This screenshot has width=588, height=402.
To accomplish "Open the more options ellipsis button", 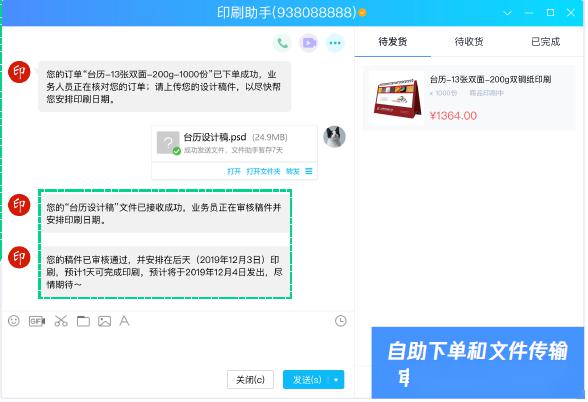I will coord(335,43).
